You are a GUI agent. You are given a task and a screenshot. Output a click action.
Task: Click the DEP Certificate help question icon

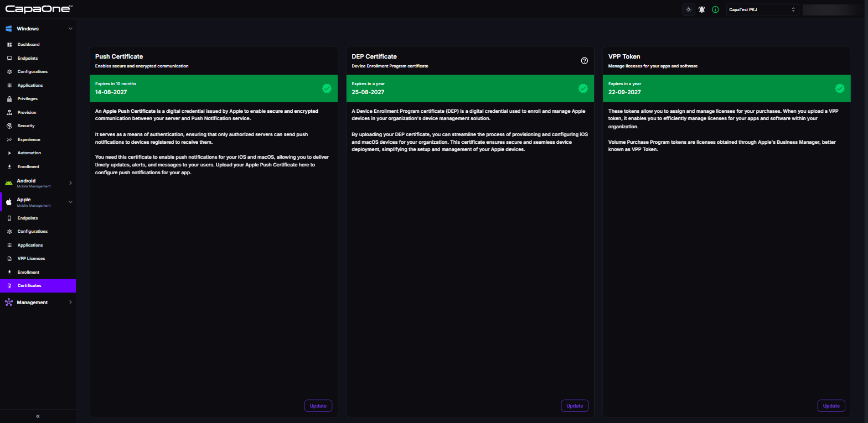click(x=584, y=60)
